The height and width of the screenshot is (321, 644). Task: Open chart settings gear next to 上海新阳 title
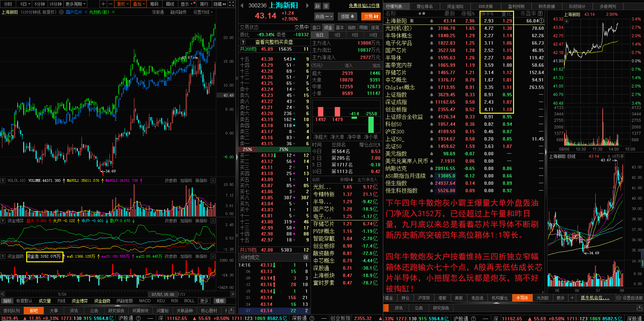coord(61,12)
